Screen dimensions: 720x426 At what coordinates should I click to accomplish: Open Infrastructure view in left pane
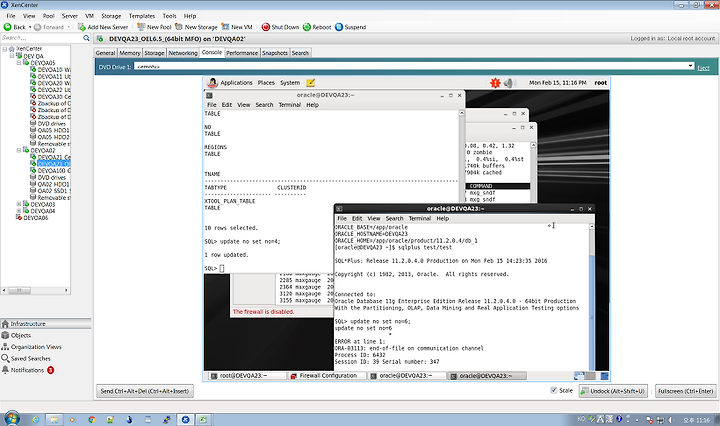(46, 324)
